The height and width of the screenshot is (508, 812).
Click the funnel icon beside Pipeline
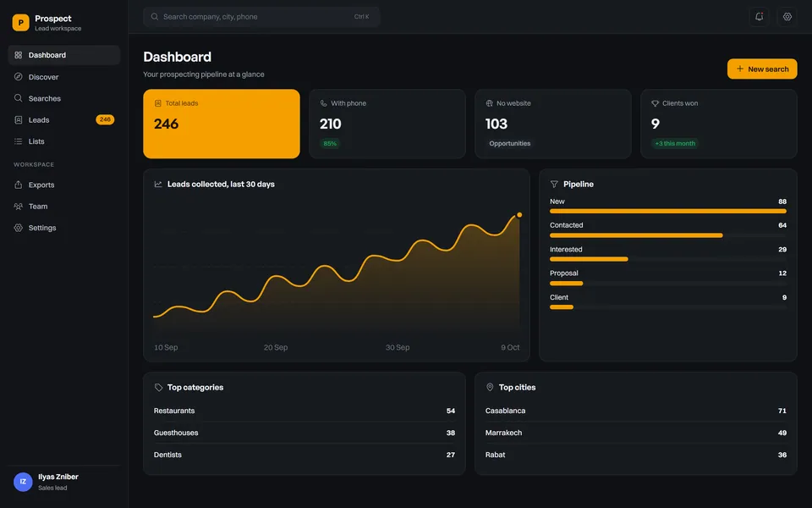(x=554, y=184)
